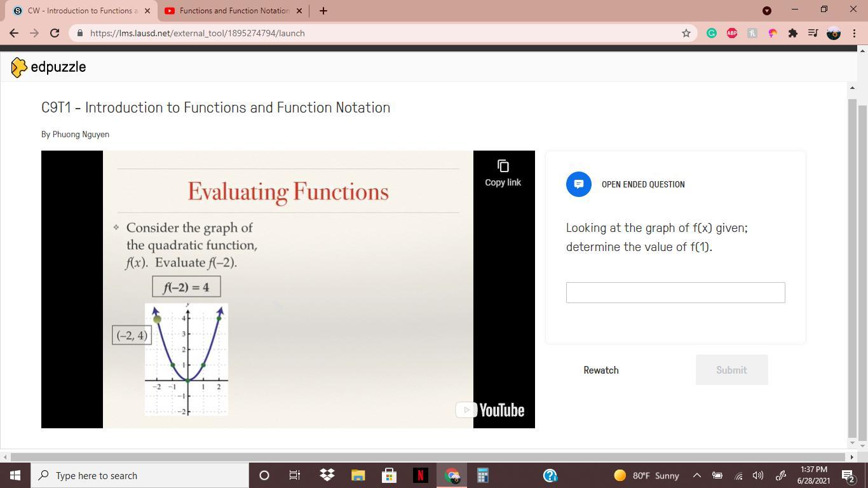The height and width of the screenshot is (488, 868).
Task: Click the site lock icon in address bar
Action: pyautogui.click(x=79, y=33)
